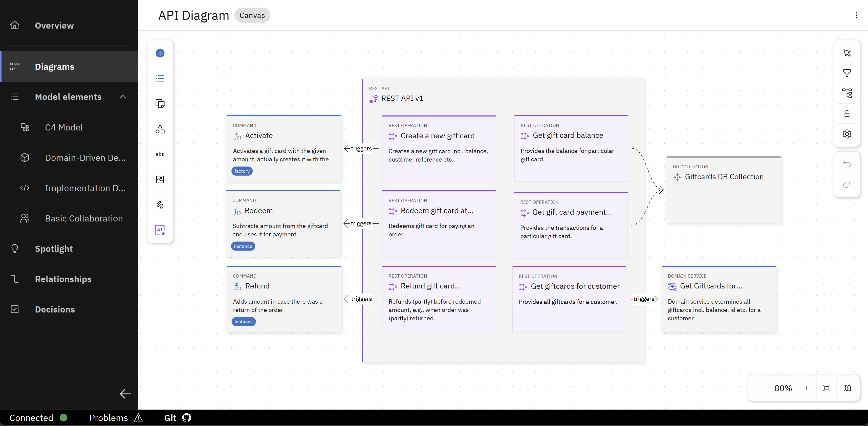Open the list view icon in the left toolbar
The width and height of the screenshot is (868, 426).
[160, 78]
